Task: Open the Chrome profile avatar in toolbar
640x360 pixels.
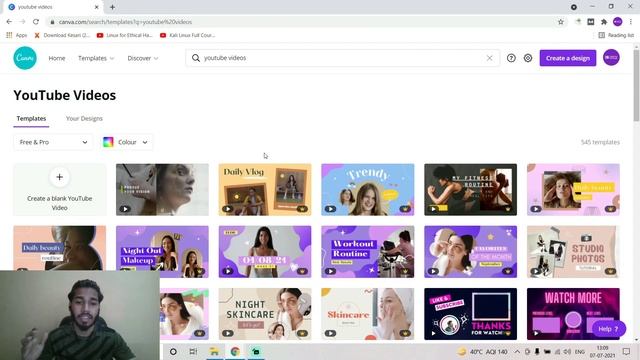Action: [x=618, y=22]
